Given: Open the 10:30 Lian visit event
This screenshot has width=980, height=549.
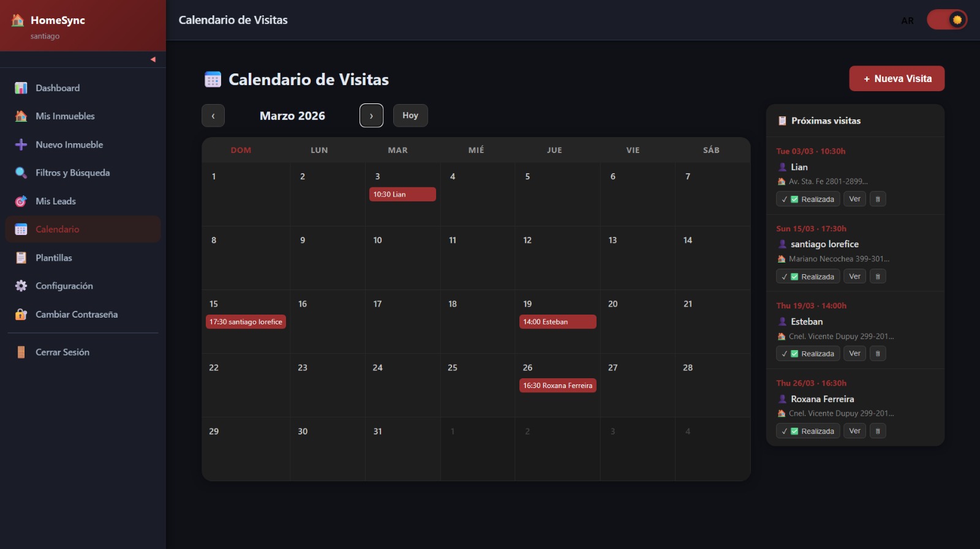Looking at the screenshot, I should pyautogui.click(x=402, y=194).
